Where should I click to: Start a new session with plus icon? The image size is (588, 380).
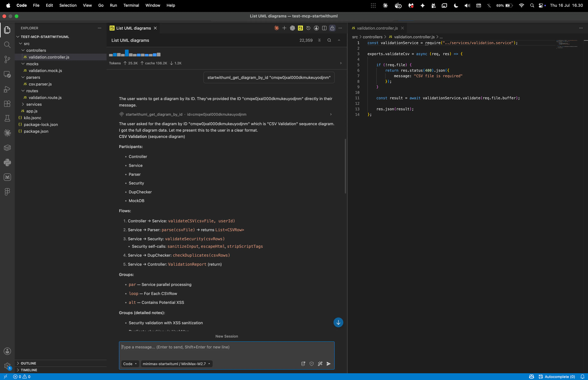tap(284, 28)
